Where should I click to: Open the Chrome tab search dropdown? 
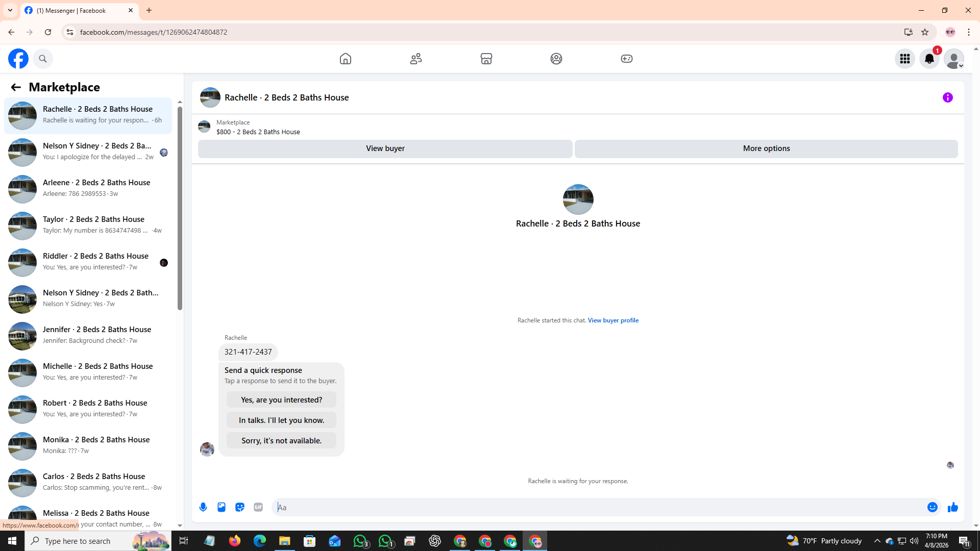point(10,10)
